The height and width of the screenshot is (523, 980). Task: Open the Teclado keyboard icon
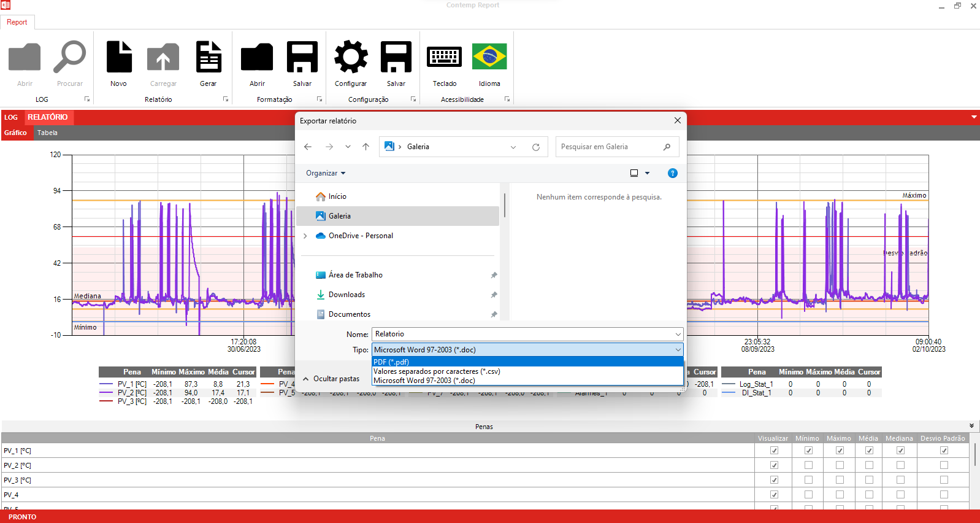coord(445,58)
